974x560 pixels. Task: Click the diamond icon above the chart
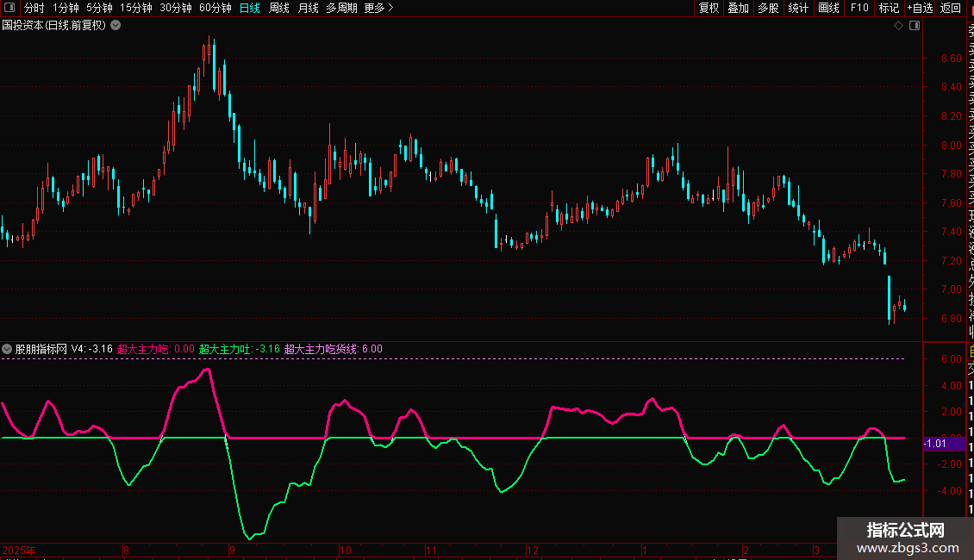(x=899, y=26)
